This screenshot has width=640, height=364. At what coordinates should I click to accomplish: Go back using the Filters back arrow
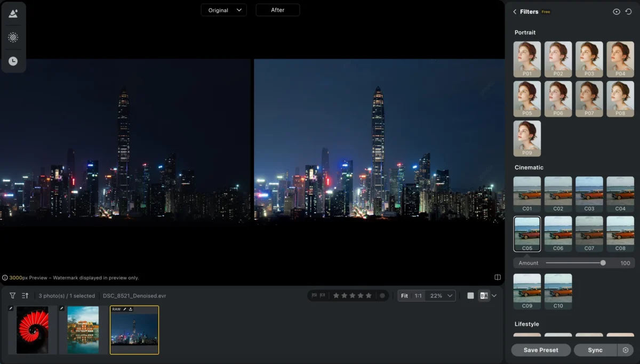point(515,12)
